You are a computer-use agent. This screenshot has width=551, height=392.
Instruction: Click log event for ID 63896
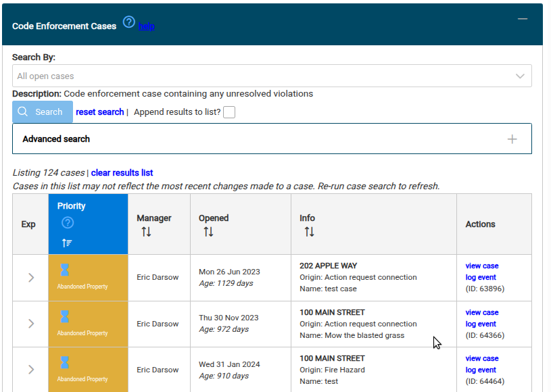coord(481,278)
